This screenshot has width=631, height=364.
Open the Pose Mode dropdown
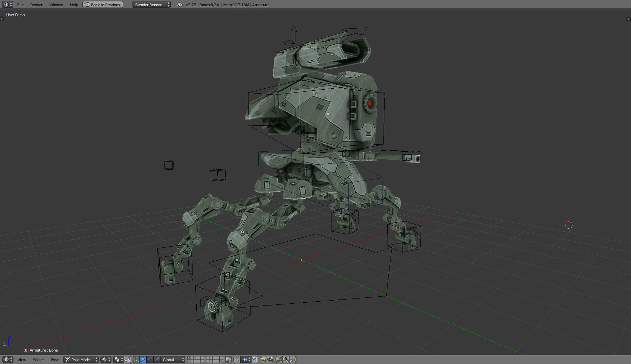point(80,360)
